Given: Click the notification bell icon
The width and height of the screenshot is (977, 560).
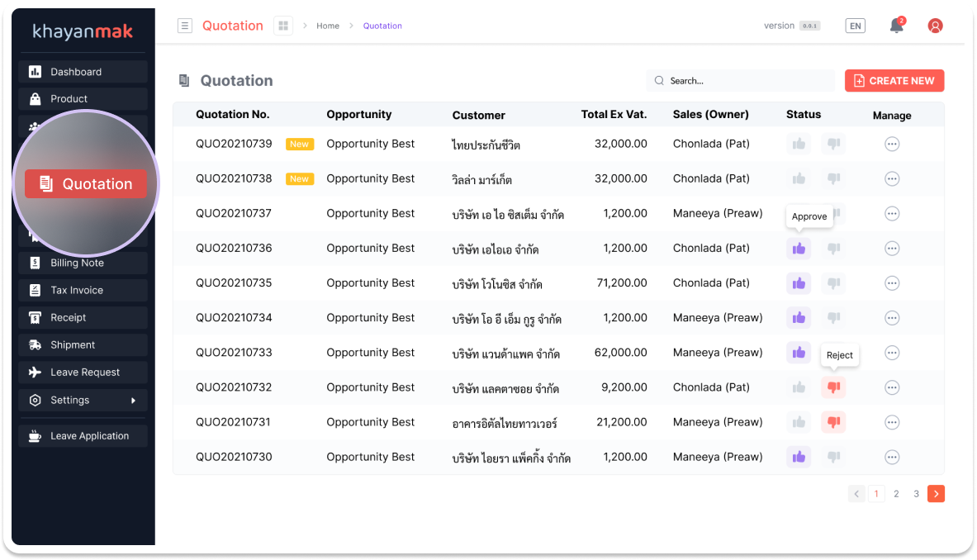Looking at the screenshot, I should click(896, 26).
